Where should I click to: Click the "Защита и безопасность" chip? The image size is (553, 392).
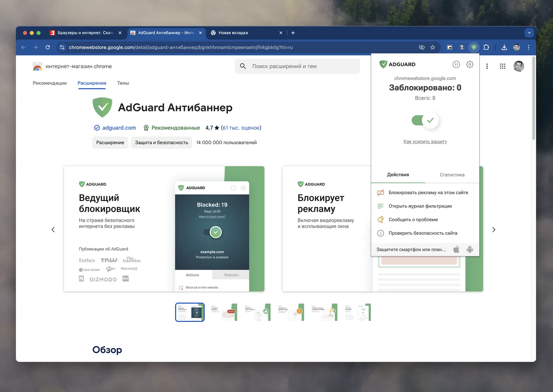pos(161,142)
